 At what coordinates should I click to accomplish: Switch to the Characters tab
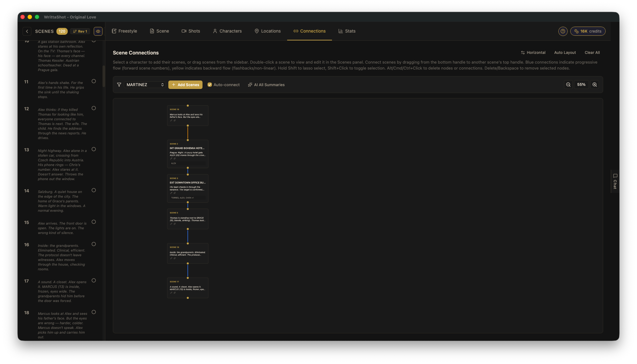(x=227, y=31)
